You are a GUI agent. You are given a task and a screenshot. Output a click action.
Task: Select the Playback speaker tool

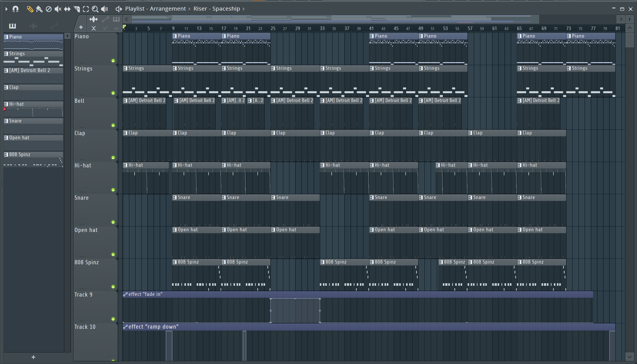click(104, 9)
